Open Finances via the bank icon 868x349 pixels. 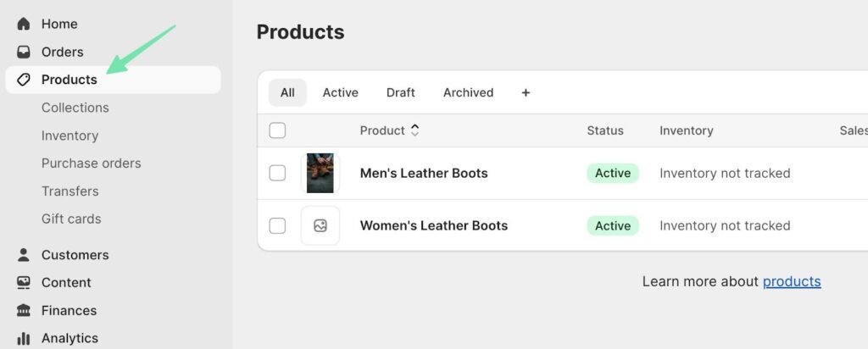coord(24,311)
